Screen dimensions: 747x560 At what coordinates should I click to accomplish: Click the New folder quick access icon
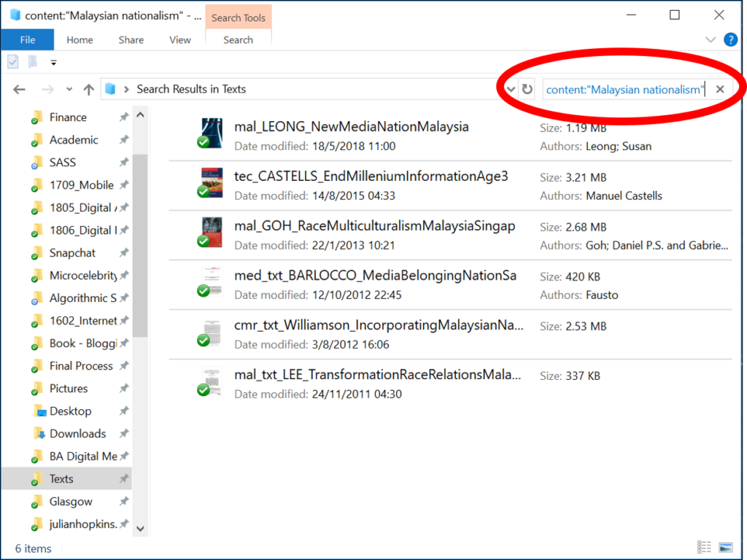(x=33, y=62)
